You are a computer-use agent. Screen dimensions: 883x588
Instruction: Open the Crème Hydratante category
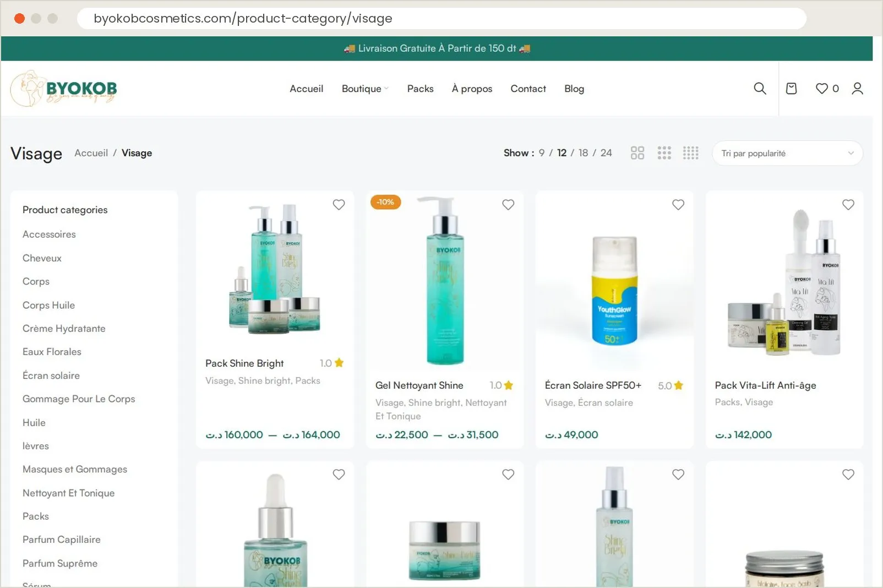64,329
